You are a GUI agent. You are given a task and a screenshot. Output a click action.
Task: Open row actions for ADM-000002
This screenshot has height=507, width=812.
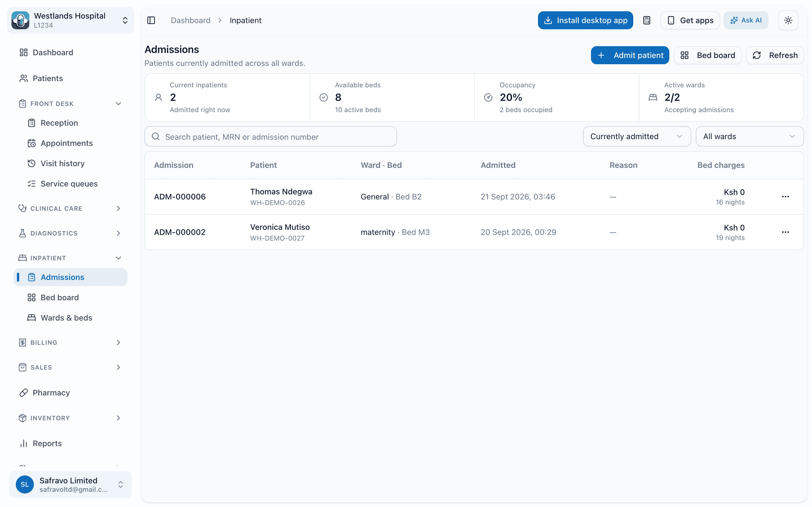(785, 232)
